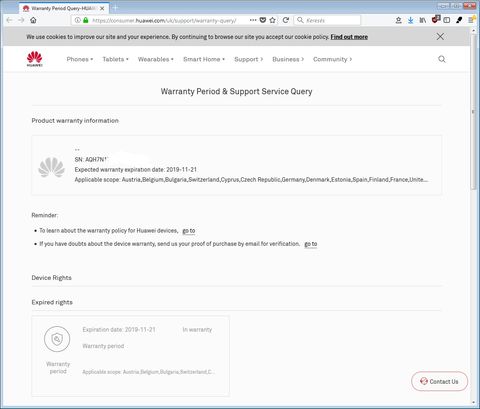This screenshot has width=480, height=409.
Task: Click the scrollbar down arrow
Action: click(x=474, y=403)
